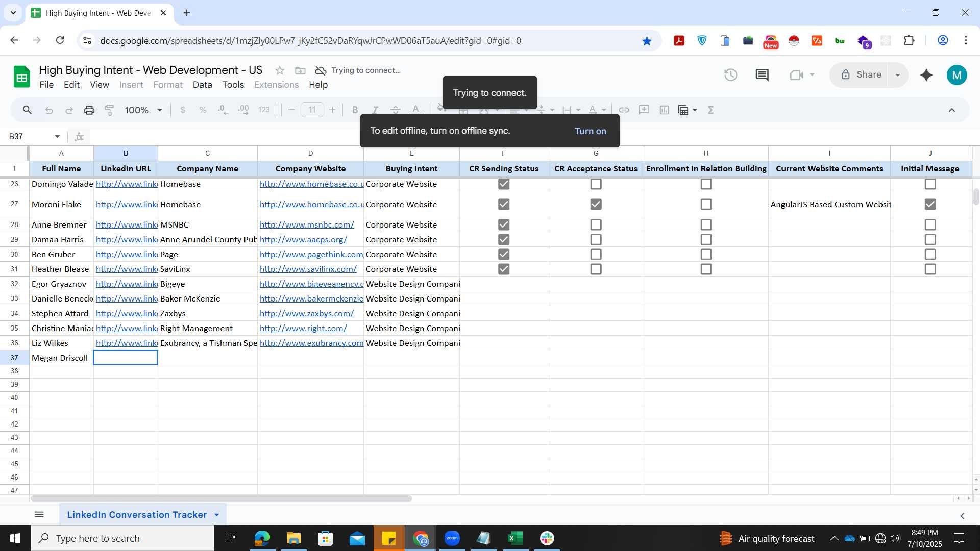Select cell containing Megan Driscoll
Viewport: 980px width, 551px height.
(x=61, y=358)
